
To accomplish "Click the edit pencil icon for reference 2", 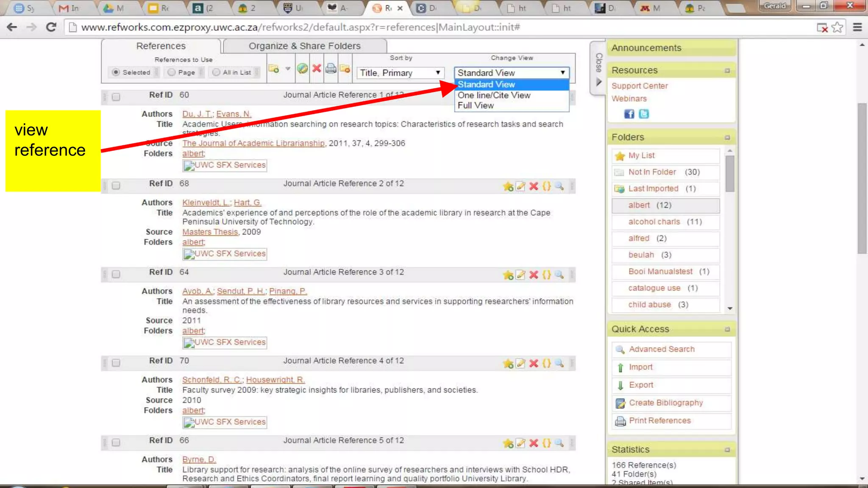I will [x=520, y=186].
